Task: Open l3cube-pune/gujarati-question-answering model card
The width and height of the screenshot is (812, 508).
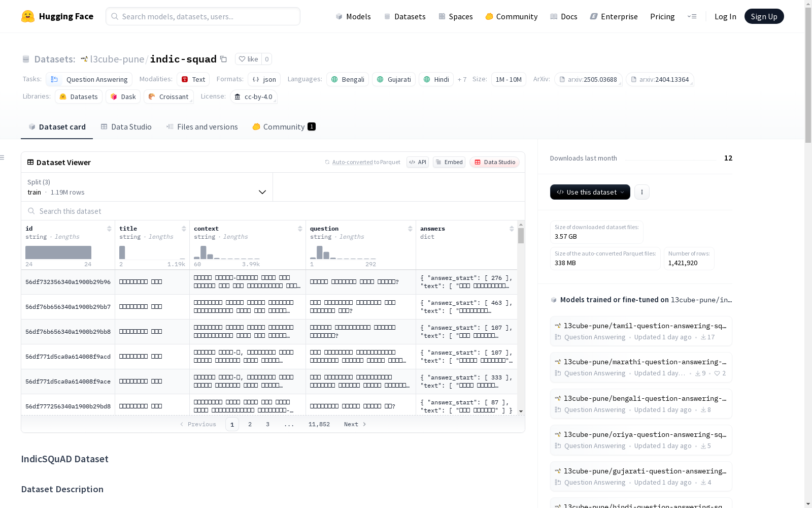Action: tap(641, 476)
